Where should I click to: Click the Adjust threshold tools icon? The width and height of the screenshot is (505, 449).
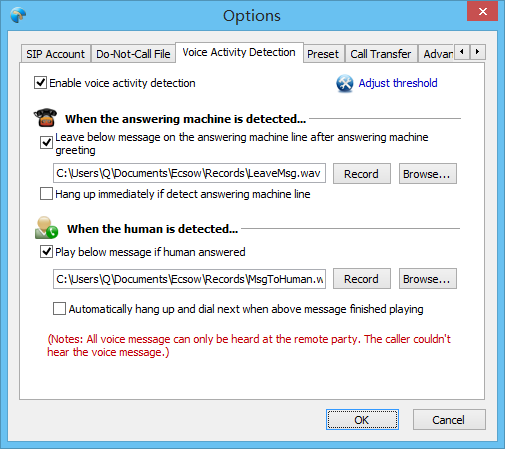pyautogui.click(x=345, y=83)
